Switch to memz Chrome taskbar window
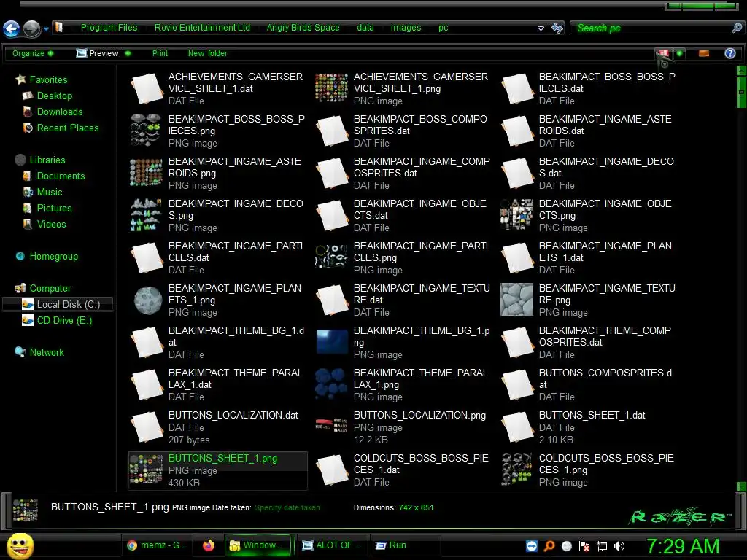747x560 pixels. click(157, 545)
